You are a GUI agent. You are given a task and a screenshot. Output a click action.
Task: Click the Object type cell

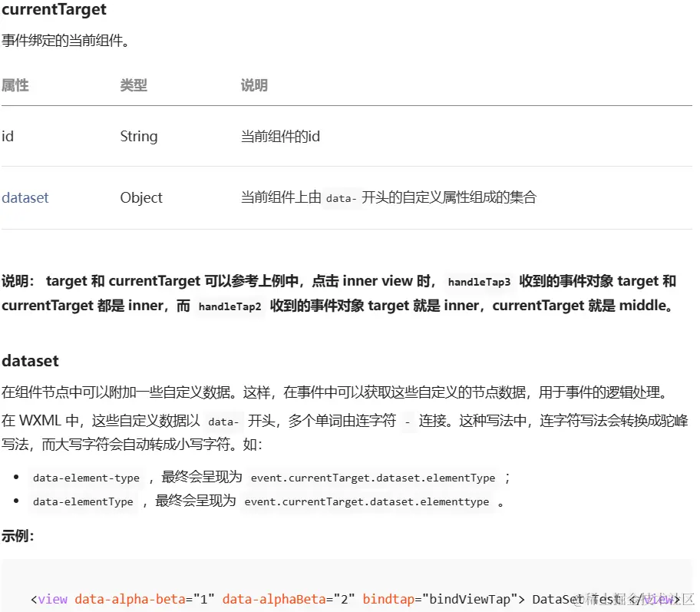141,197
